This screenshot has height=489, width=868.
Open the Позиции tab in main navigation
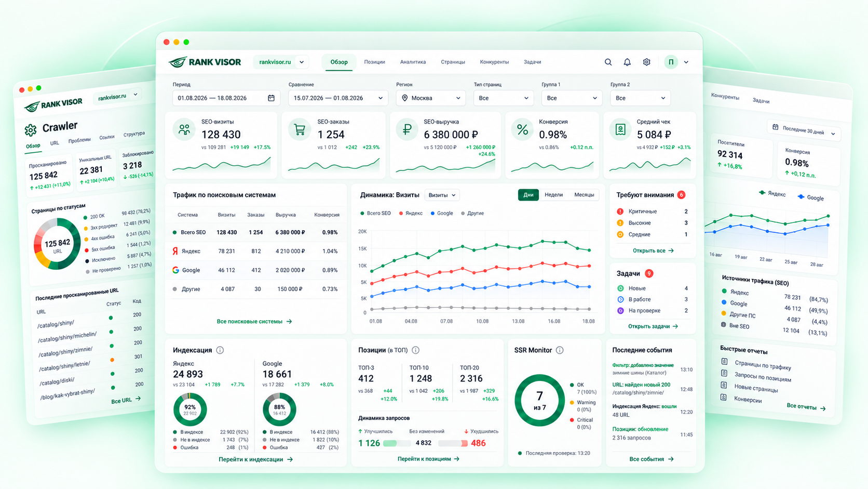click(x=374, y=62)
